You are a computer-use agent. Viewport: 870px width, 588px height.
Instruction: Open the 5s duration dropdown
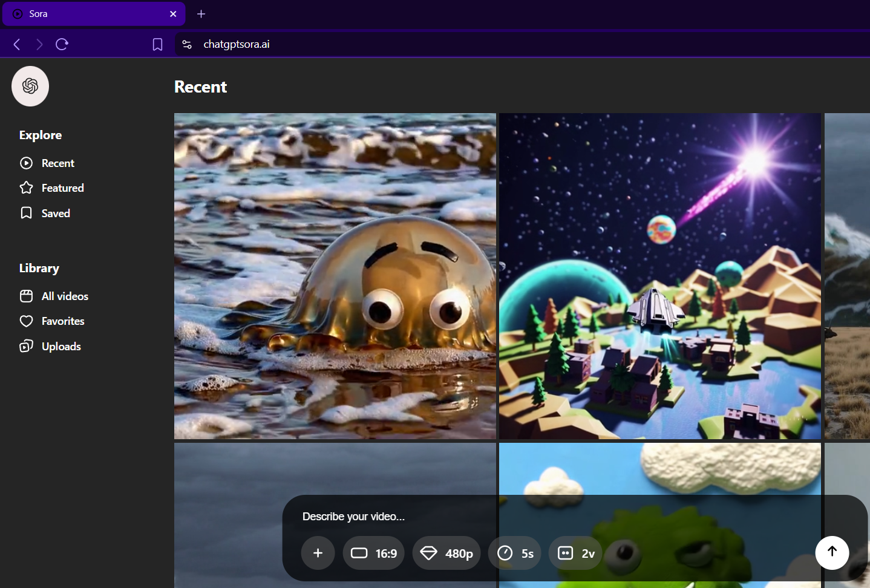pyautogui.click(x=515, y=553)
